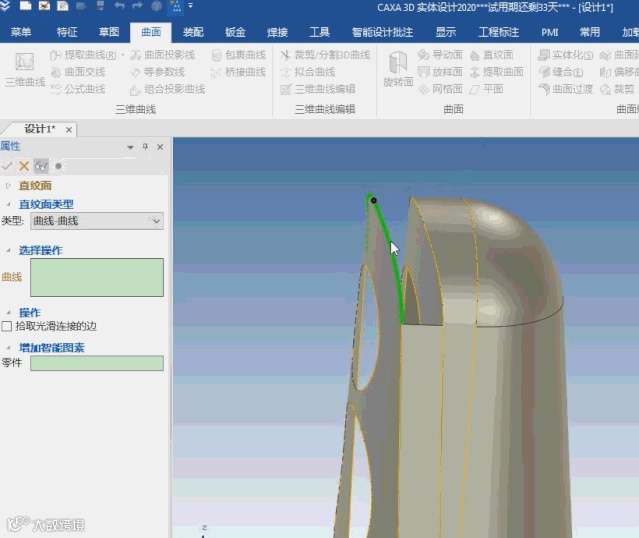Click 裁剪/分割3D曲线 trim tool

325,55
